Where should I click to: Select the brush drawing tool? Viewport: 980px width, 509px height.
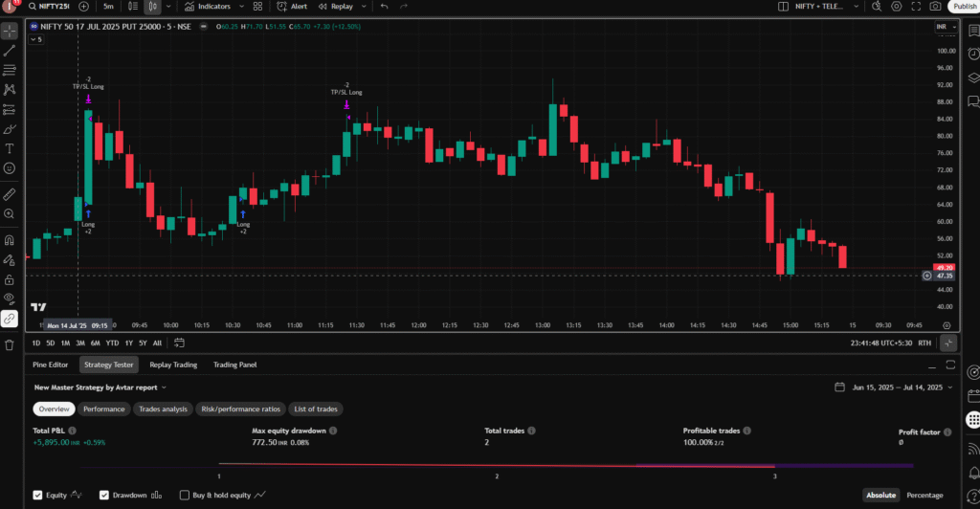pyautogui.click(x=10, y=129)
